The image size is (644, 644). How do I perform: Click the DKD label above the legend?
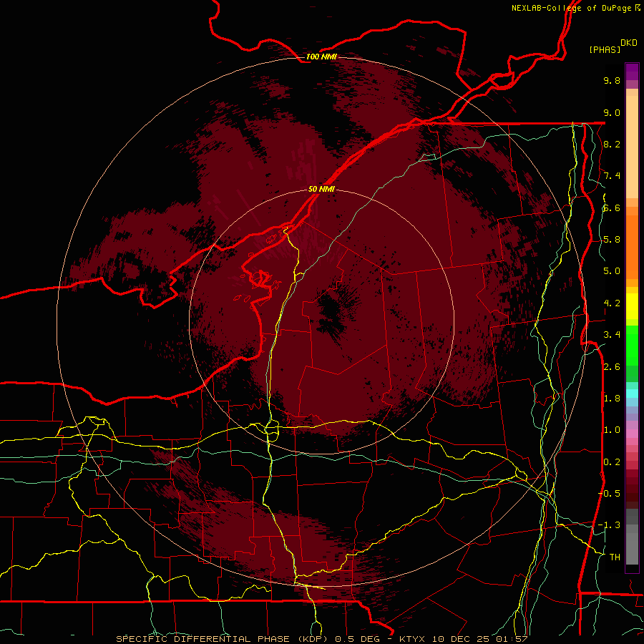pyautogui.click(x=629, y=43)
